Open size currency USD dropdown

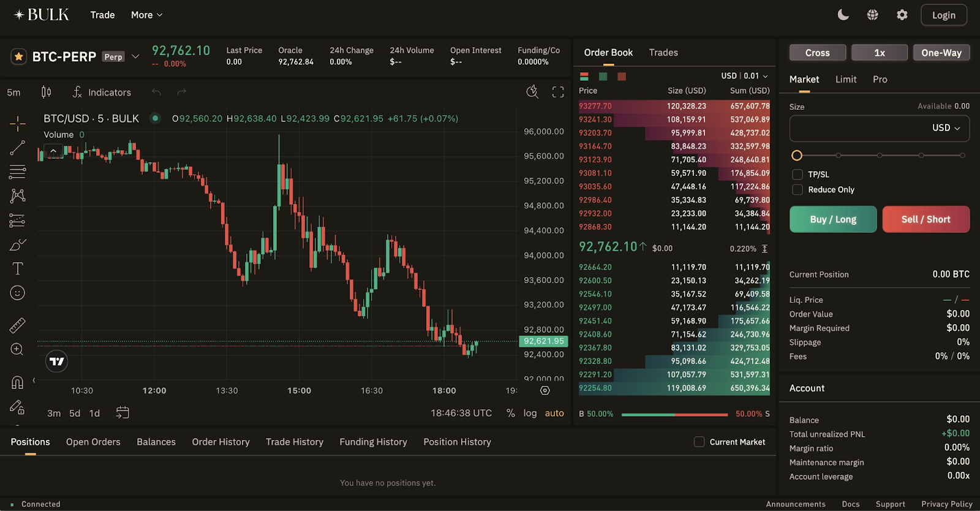[x=946, y=128]
